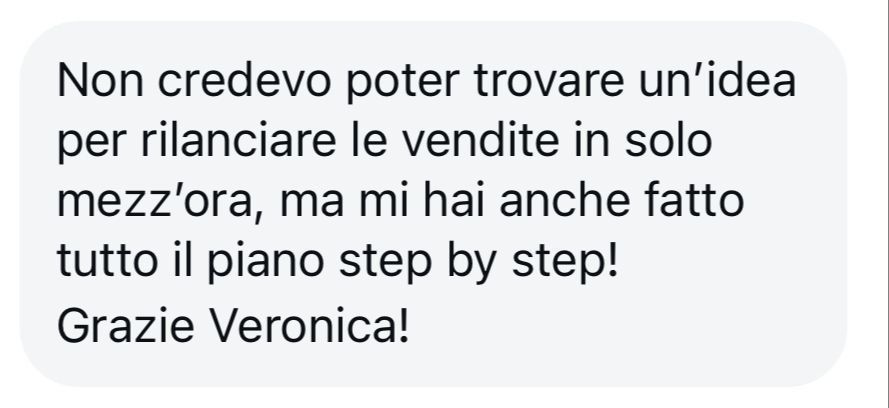Select the word "anche" in the message
This screenshot has width=889, height=408.
[565, 201]
